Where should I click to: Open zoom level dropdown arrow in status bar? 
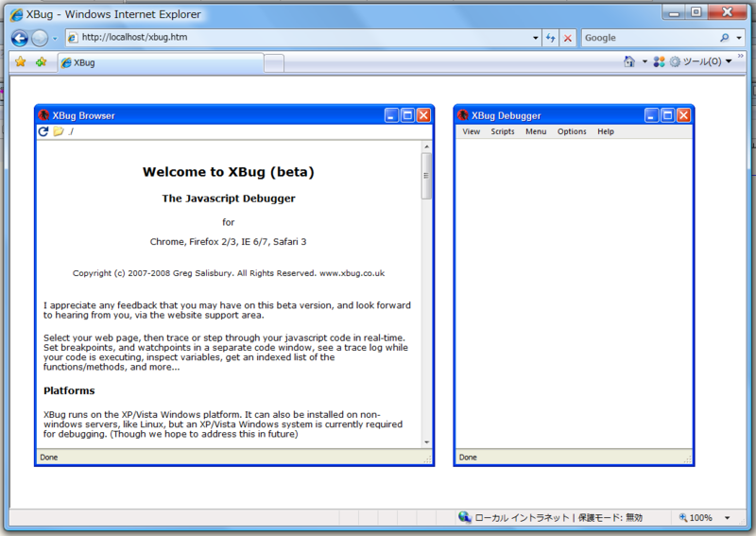727,518
